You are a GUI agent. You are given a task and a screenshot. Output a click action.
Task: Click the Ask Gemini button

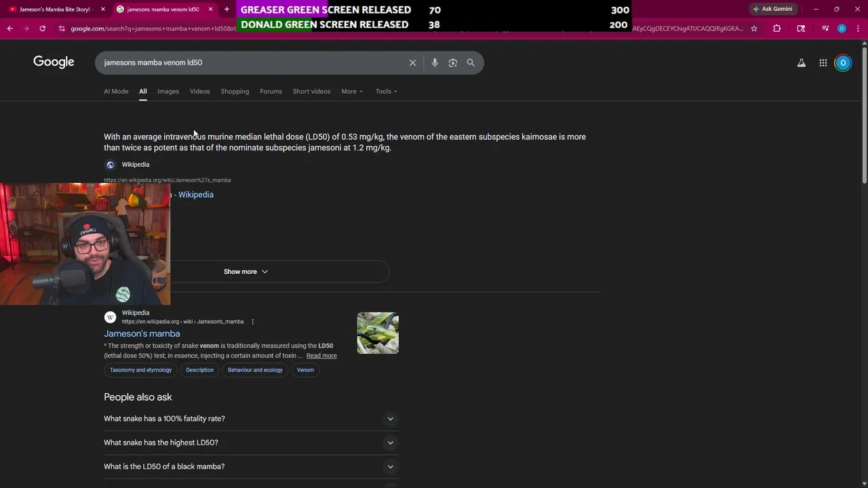(772, 9)
